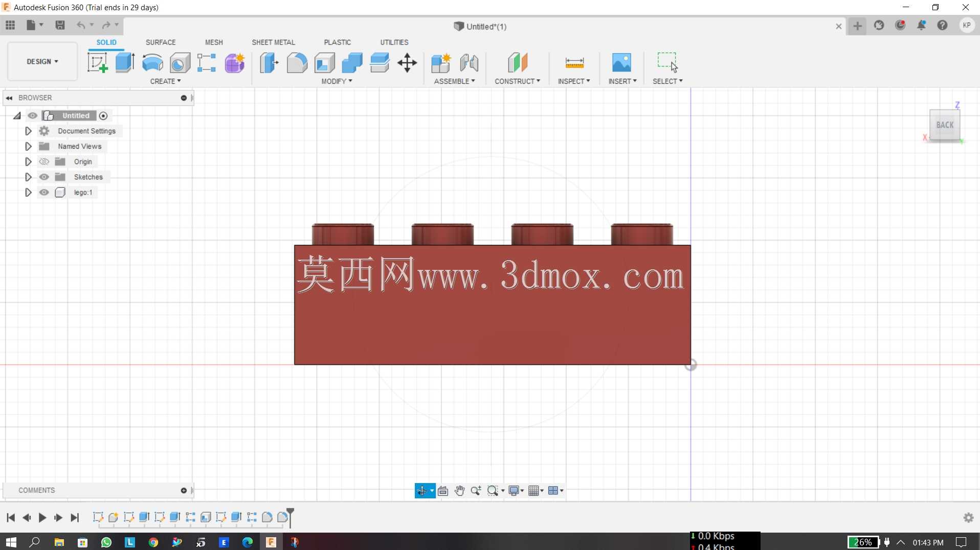Open the MODIFY dropdown menu

337,81
